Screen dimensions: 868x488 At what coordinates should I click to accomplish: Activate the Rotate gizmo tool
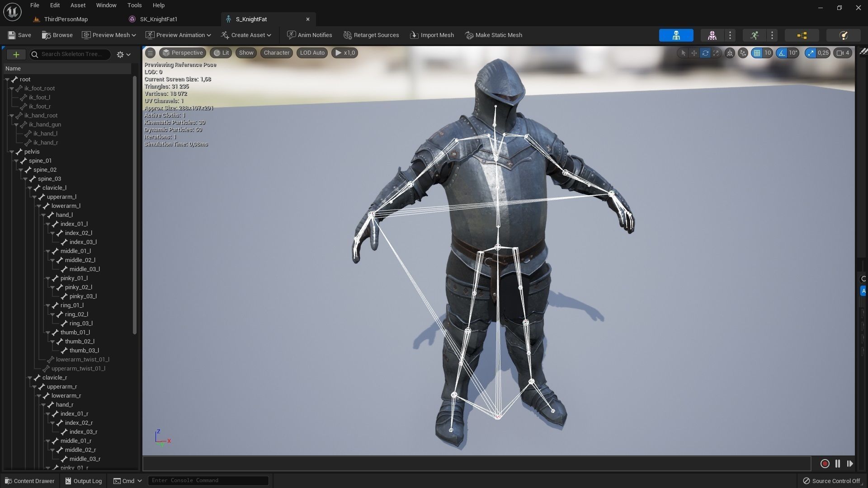[705, 53]
